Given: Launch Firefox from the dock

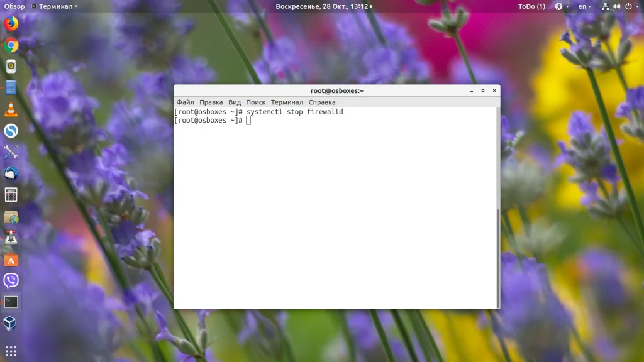Looking at the screenshot, I should [11, 23].
